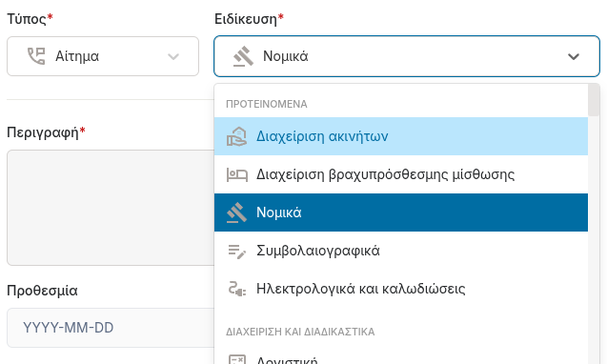Viewport: 607px width, 364px height.
Task: Click the Τύπος field label
Action: point(30,19)
